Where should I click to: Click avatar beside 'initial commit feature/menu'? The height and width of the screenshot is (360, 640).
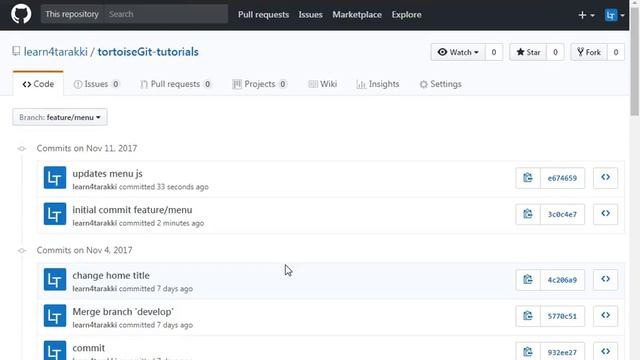pos(55,214)
